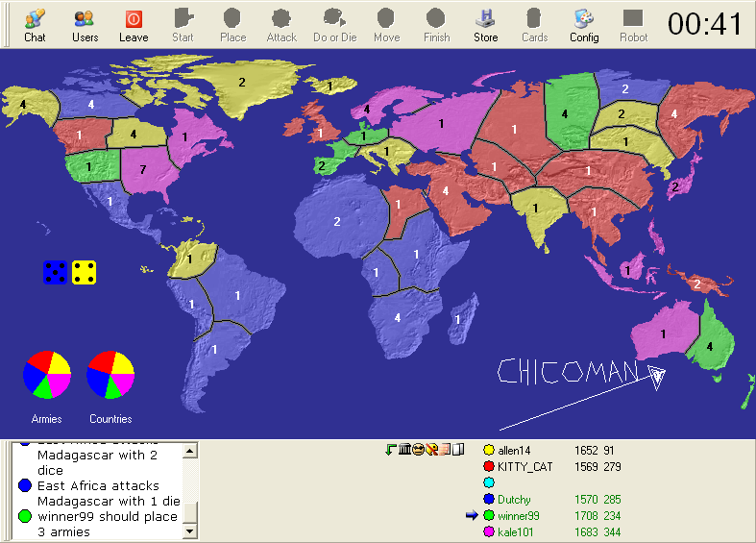Screen dimensions: 756x543
Task: Click Kamchatka red territory with 4 armies
Action: [x=674, y=114]
